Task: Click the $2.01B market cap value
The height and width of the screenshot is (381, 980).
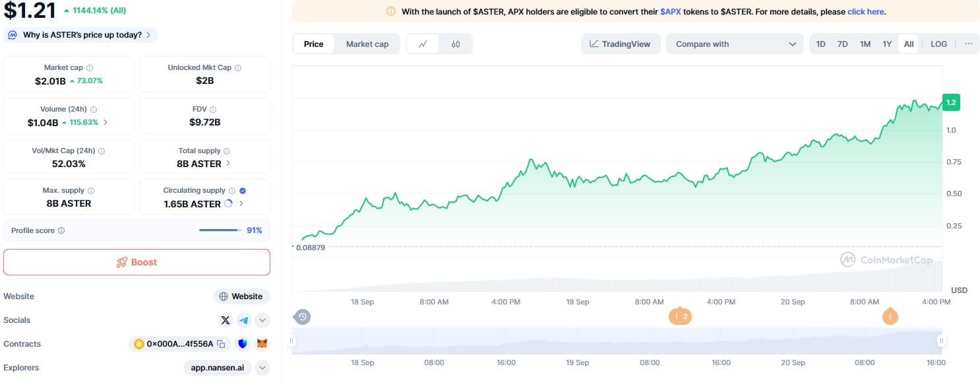Action: click(50, 81)
